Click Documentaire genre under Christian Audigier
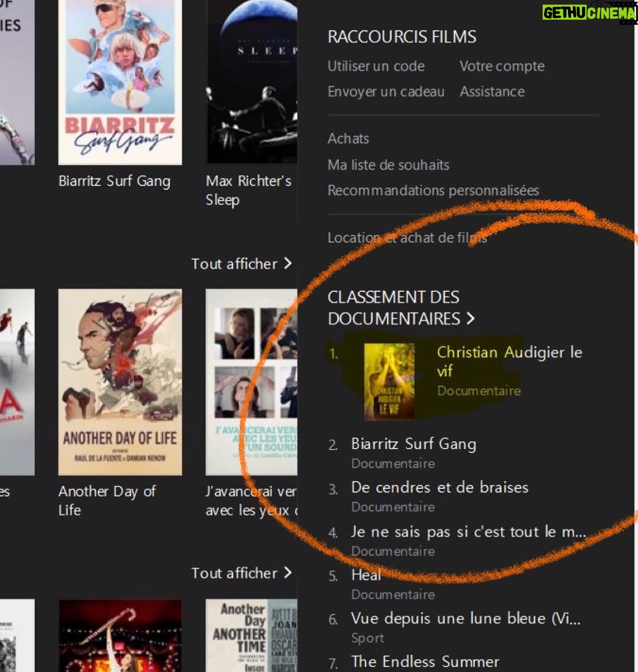This screenshot has height=672, width=638. tap(479, 390)
